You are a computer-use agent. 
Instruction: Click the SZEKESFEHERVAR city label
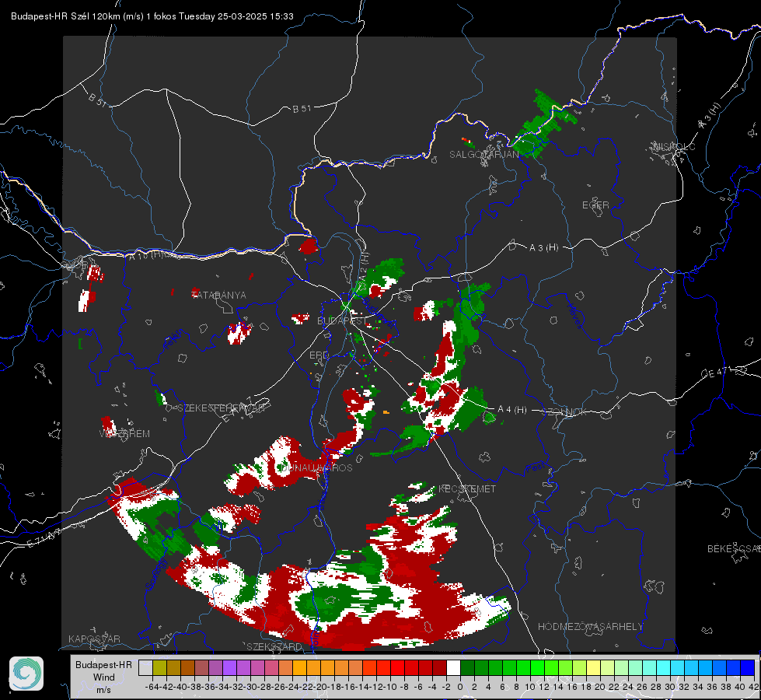(222, 408)
